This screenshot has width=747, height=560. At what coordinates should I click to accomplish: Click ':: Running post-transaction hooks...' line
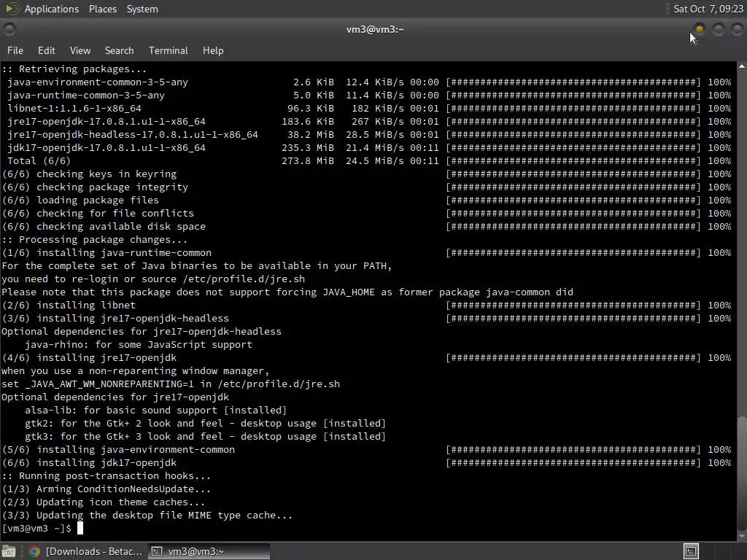(x=106, y=475)
